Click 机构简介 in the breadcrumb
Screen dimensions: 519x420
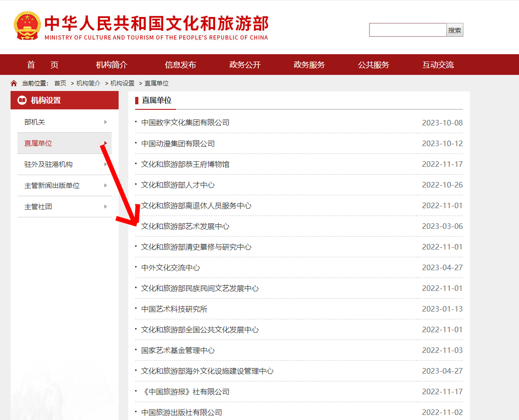pos(88,83)
